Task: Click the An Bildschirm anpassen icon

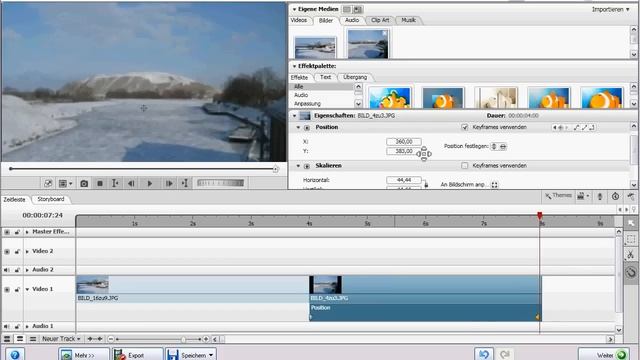Action: pos(495,184)
